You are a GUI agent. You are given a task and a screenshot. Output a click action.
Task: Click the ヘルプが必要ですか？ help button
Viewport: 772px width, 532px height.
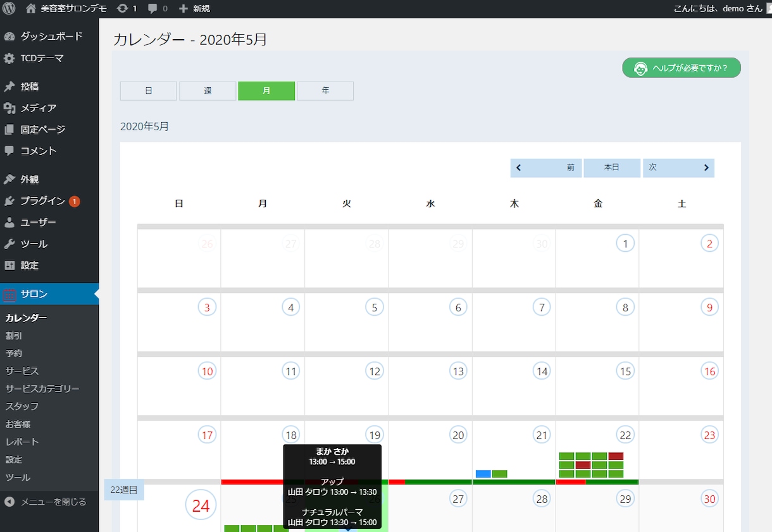click(x=682, y=68)
